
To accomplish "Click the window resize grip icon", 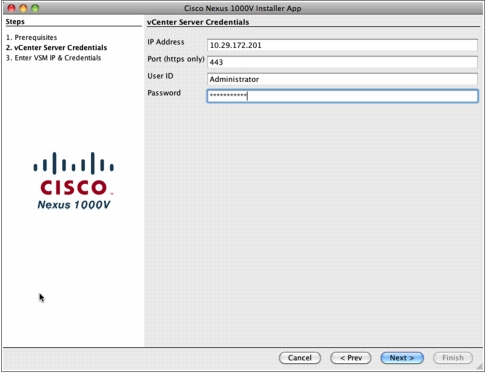I will pyautogui.click(x=480, y=367).
